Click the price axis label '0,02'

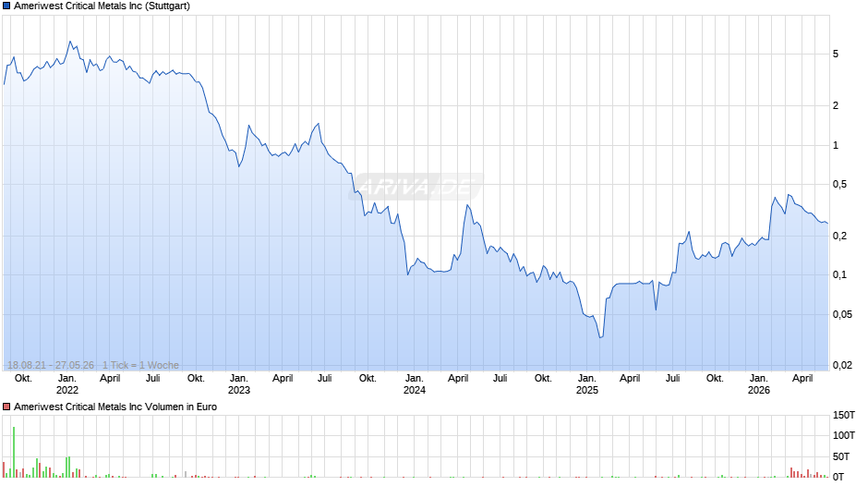click(842, 365)
